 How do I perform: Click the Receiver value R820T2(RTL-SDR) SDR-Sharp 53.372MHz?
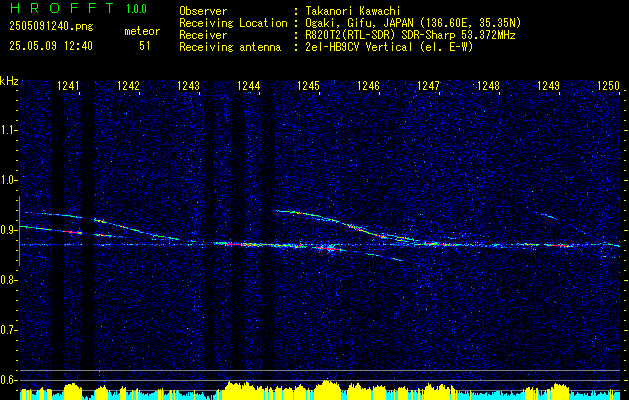[x=410, y=35]
